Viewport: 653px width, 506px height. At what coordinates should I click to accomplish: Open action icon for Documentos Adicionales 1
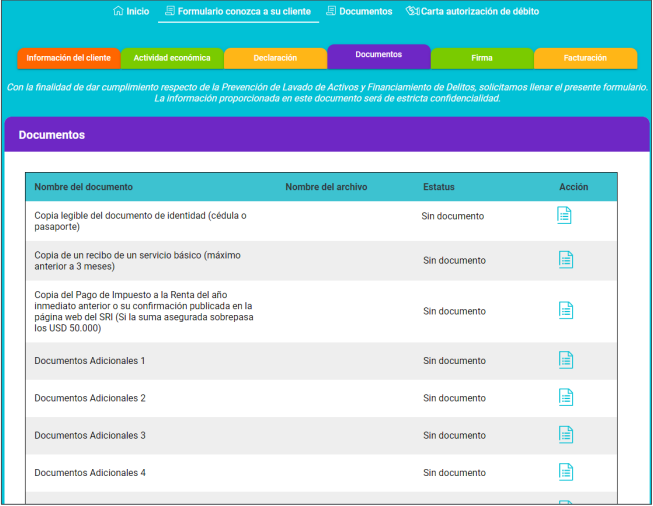[x=565, y=360]
